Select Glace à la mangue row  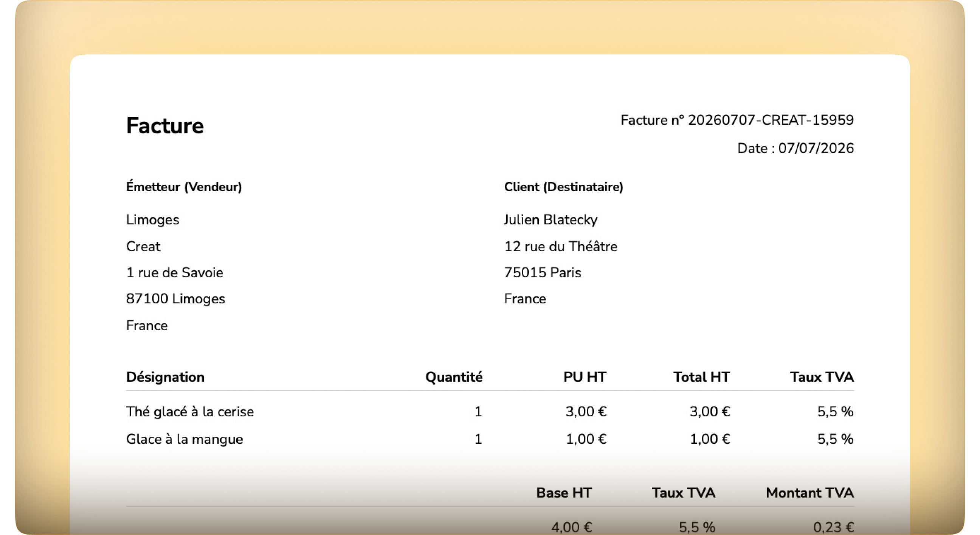(490, 439)
